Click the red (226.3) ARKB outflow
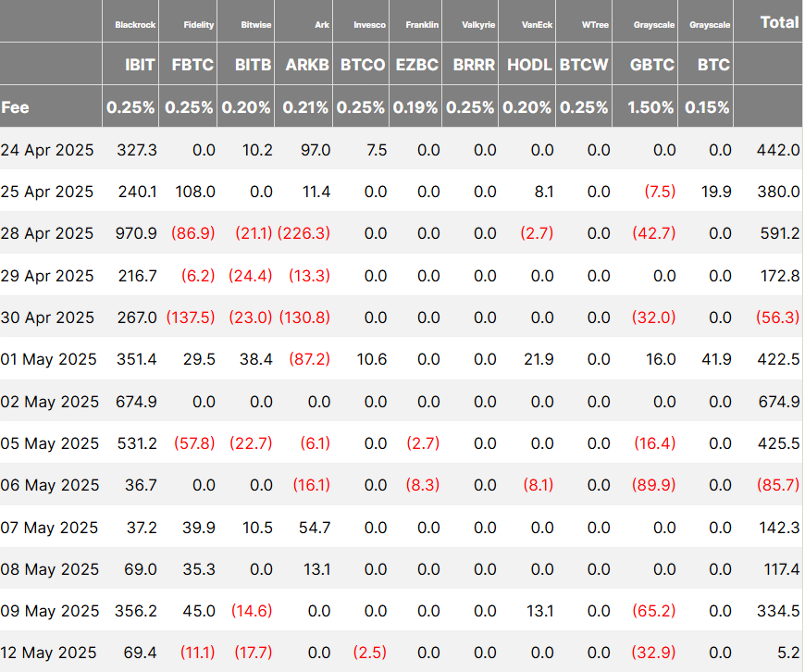The height and width of the screenshot is (672, 805). point(303,233)
